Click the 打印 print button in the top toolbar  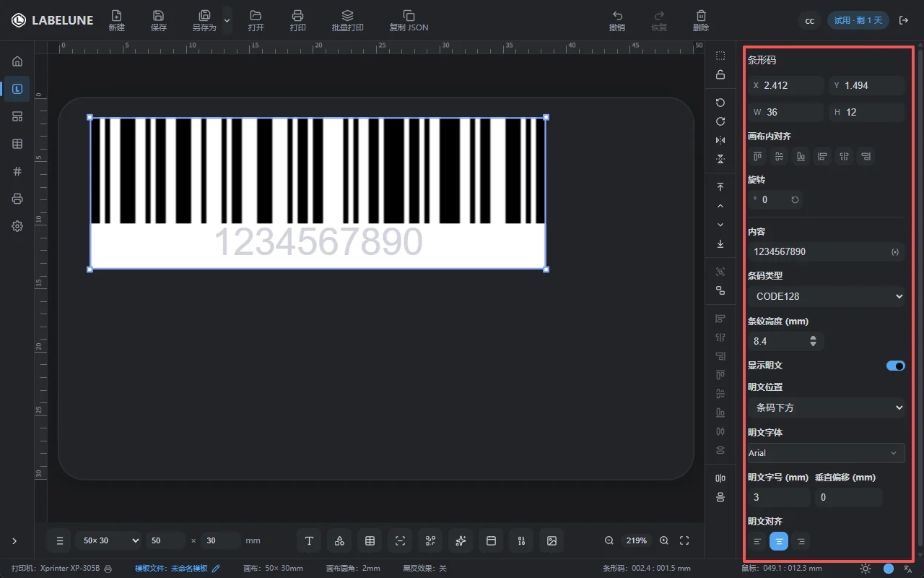click(297, 20)
